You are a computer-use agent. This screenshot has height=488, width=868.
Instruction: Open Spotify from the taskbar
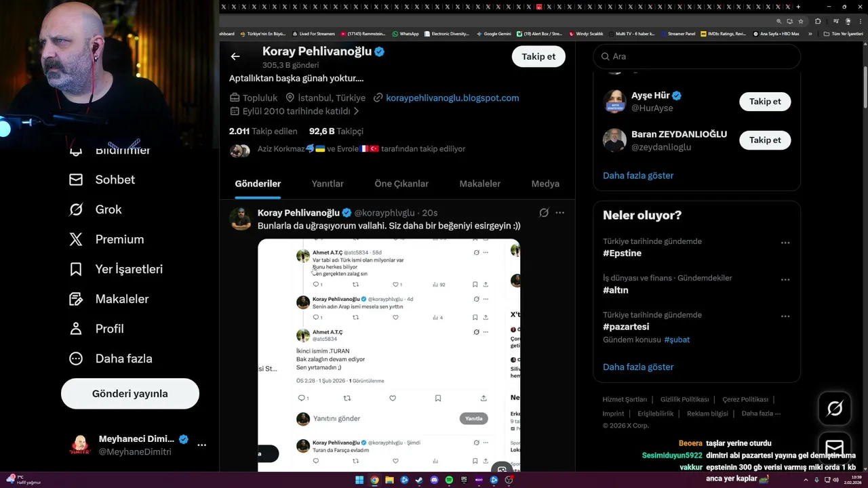point(449,481)
